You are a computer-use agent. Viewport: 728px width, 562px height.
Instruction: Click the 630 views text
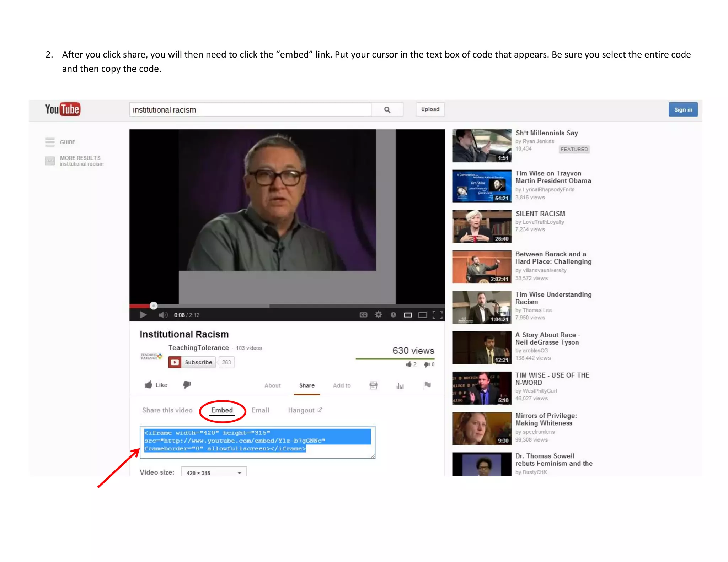click(413, 351)
